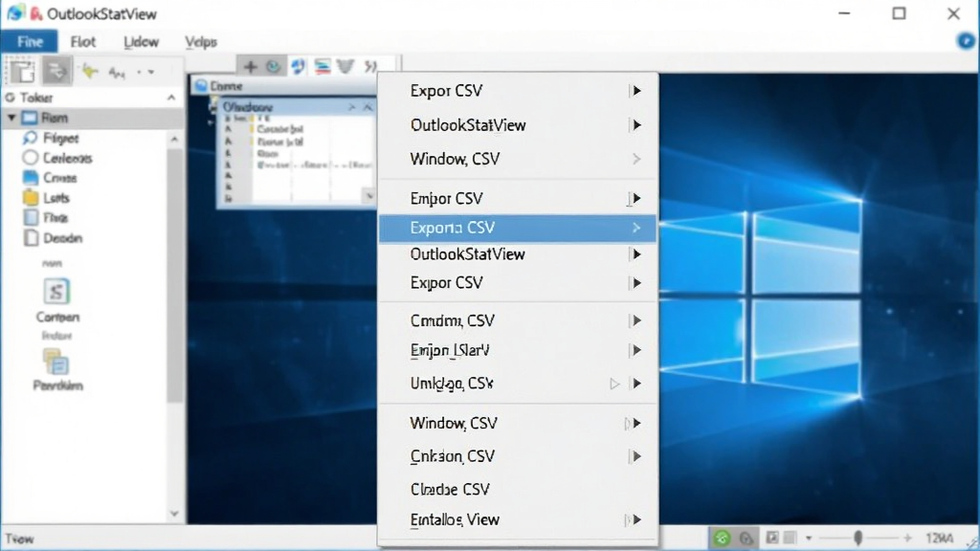Screen dimensions: 980x551
Task: Choose the Emjor CSV menu entry
Action: click(518, 199)
